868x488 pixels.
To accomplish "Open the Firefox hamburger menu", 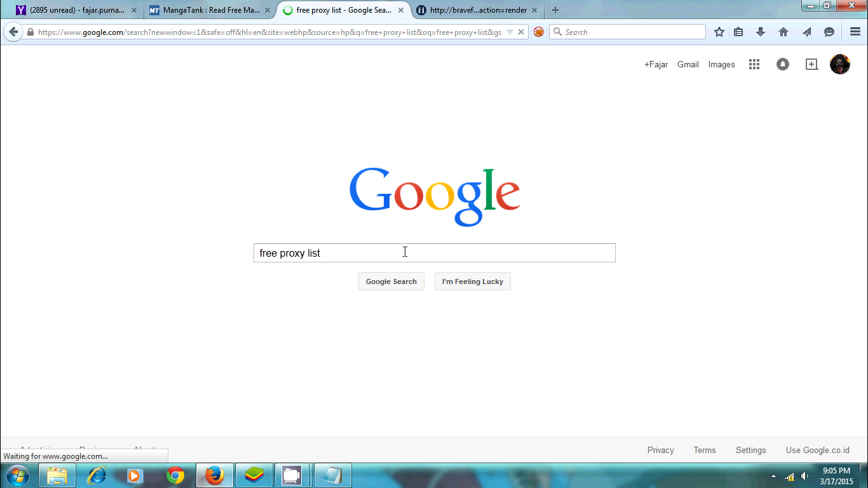I will coord(855,32).
